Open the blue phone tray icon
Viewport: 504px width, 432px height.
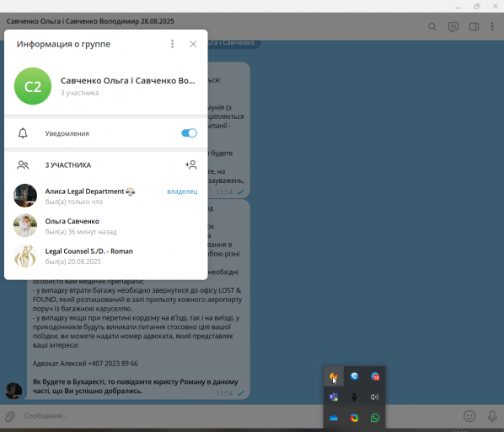[354, 376]
